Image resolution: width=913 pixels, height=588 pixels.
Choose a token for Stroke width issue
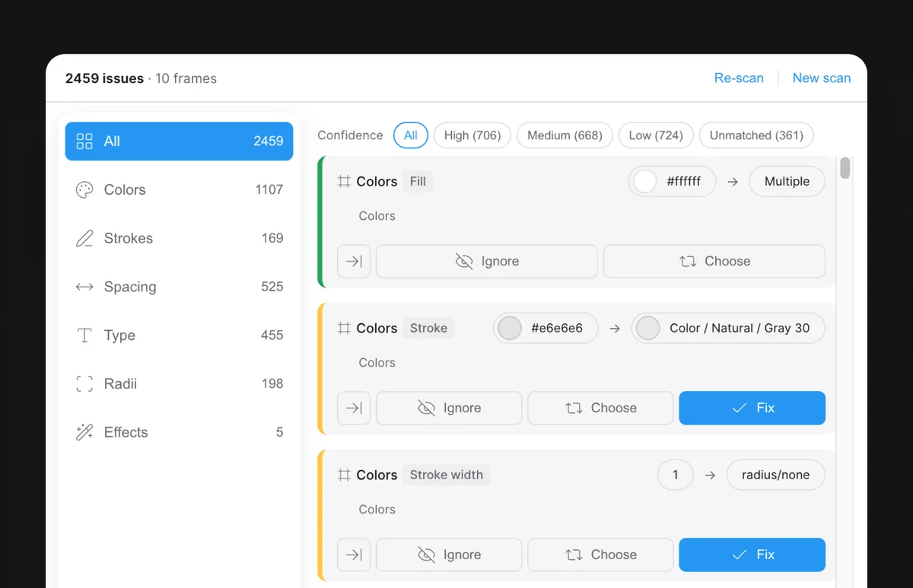(600, 555)
